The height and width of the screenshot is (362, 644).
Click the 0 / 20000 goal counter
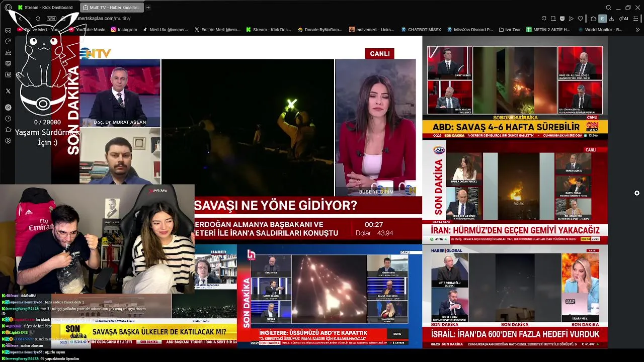(48, 122)
